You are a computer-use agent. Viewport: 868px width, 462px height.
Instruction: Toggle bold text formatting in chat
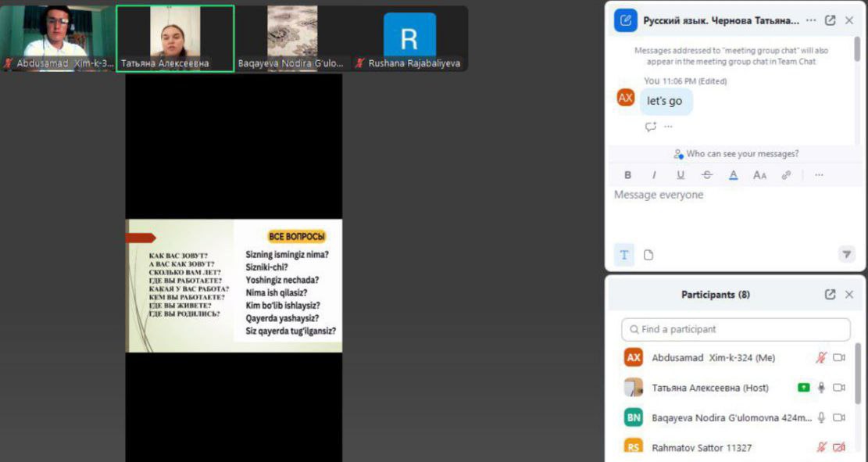pos(627,175)
